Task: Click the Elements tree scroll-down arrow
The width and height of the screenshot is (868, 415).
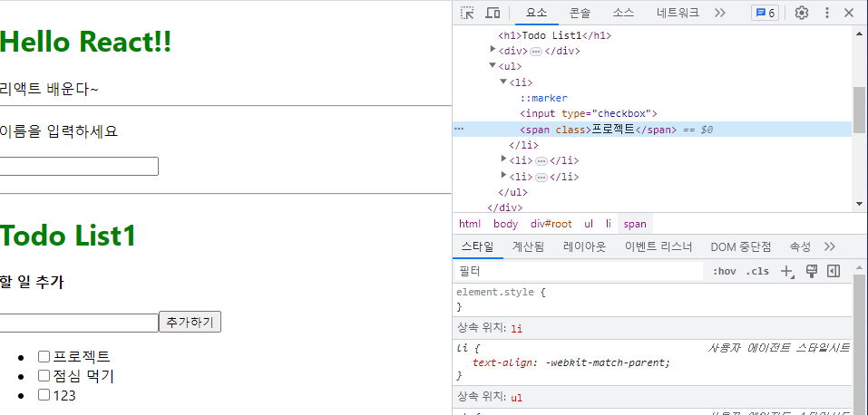Action: 859,203
